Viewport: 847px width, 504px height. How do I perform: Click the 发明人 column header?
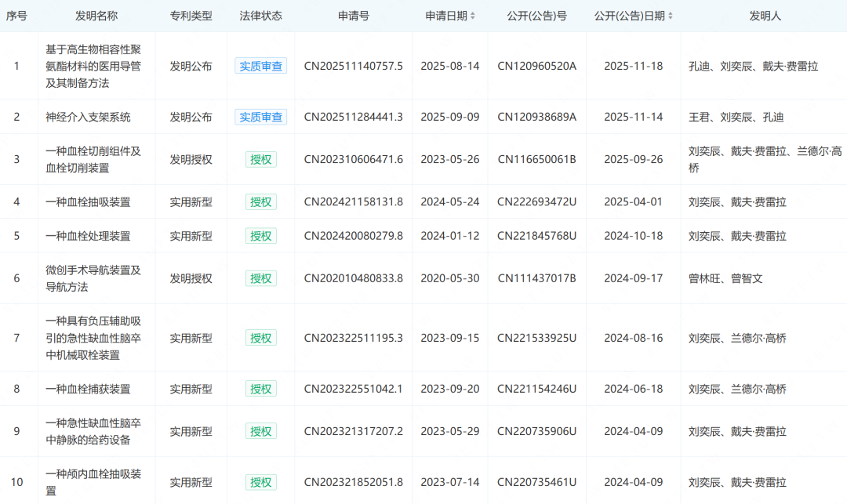(x=765, y=16)
